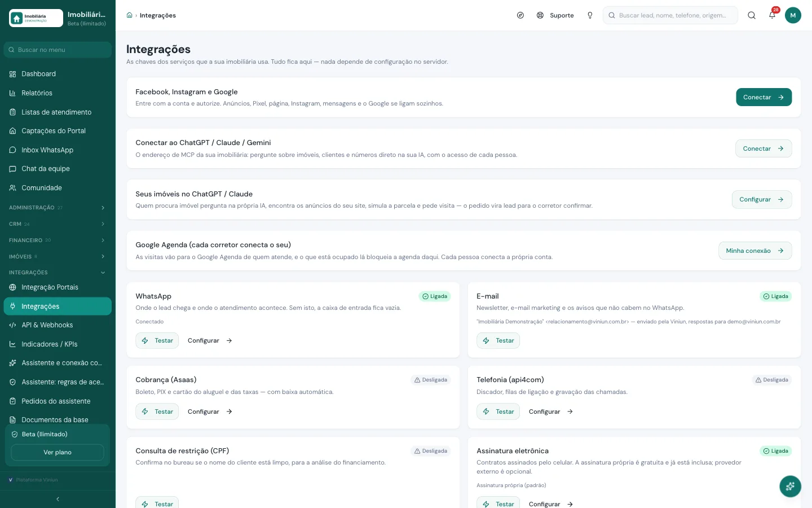812x508 pixels.
Task: Click the compass icon in the top bar
Action: 520,15
